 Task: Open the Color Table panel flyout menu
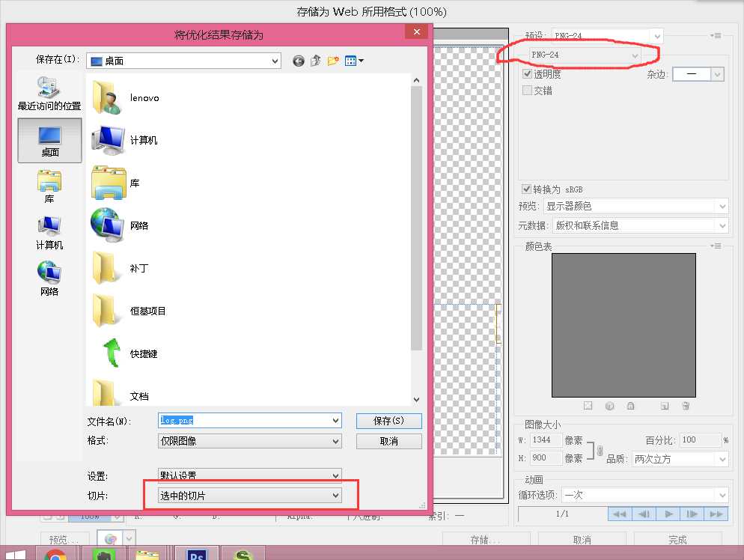coord(716,246)
